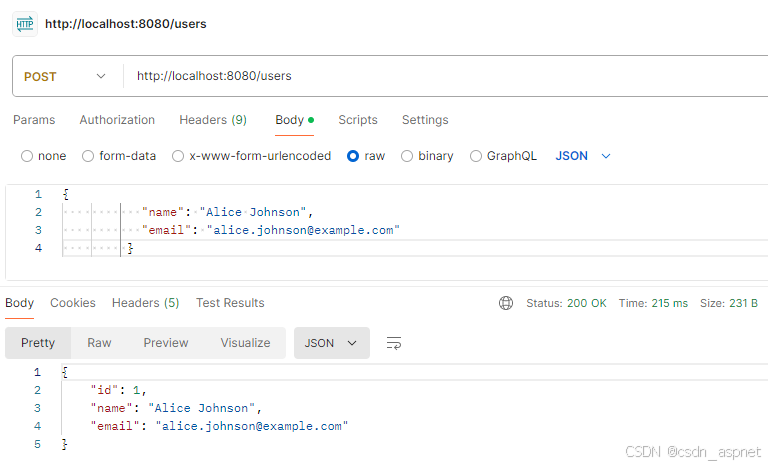Viewport: 768px width, 465px height.
Task: Open the request Headers (9) tab
Action: click(x=213, y=120)
